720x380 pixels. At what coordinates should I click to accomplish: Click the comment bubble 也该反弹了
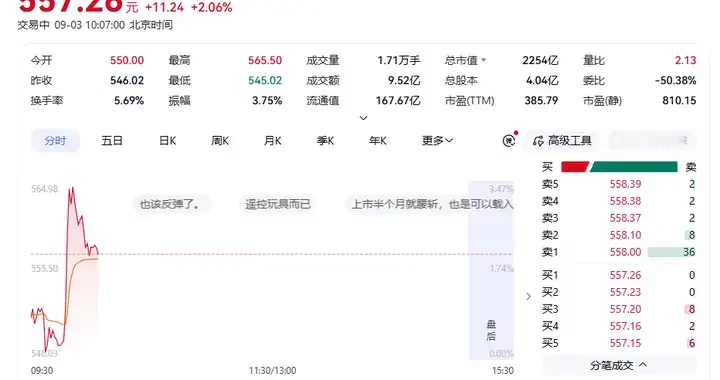(171, 204)
